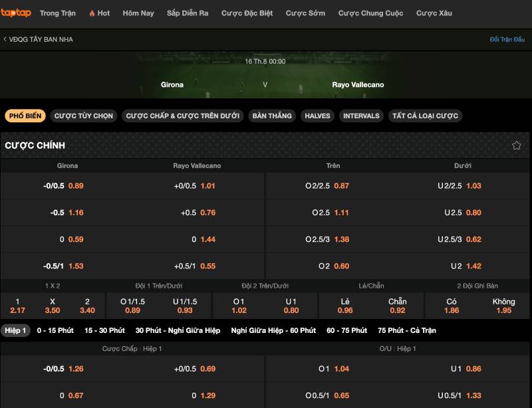Bet 1X2 away win at 3.40

[x=88, y=306]
